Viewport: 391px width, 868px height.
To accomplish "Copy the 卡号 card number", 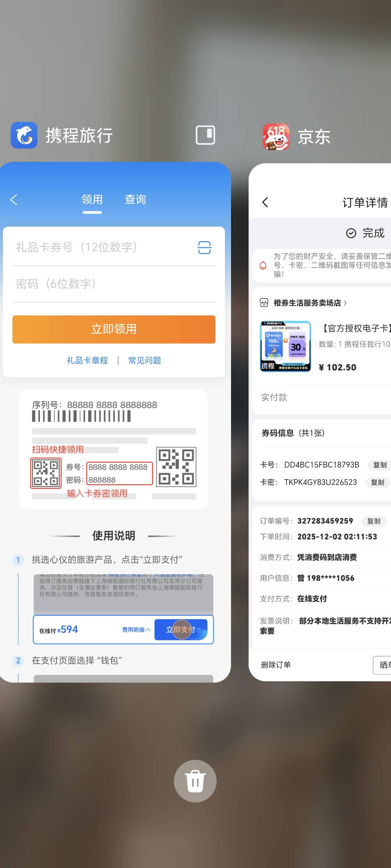I will (x=380, y=465).
